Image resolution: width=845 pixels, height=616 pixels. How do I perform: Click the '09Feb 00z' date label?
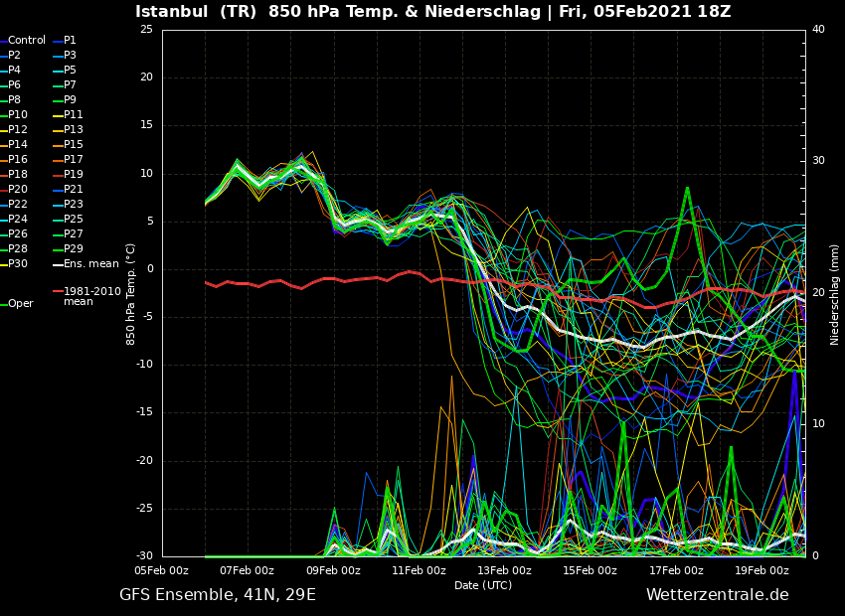pos(333,570)
